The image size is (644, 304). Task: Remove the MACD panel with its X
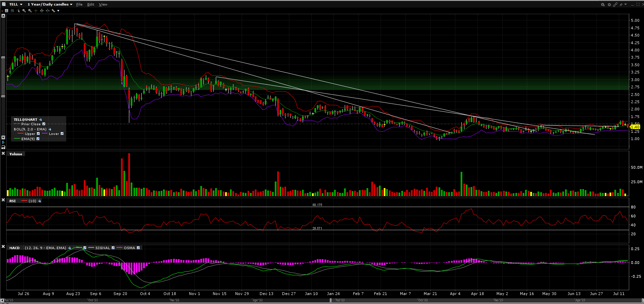(3, 247)
